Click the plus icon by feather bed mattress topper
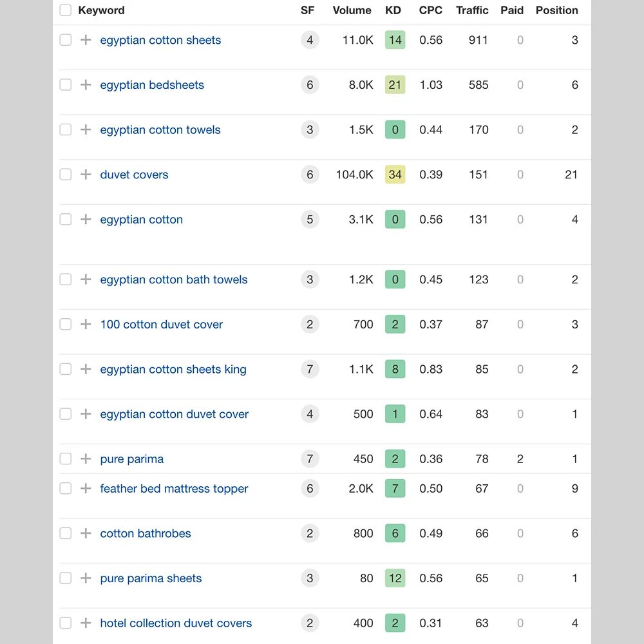This screenshot has height=644, width=644. click(86, 489)
